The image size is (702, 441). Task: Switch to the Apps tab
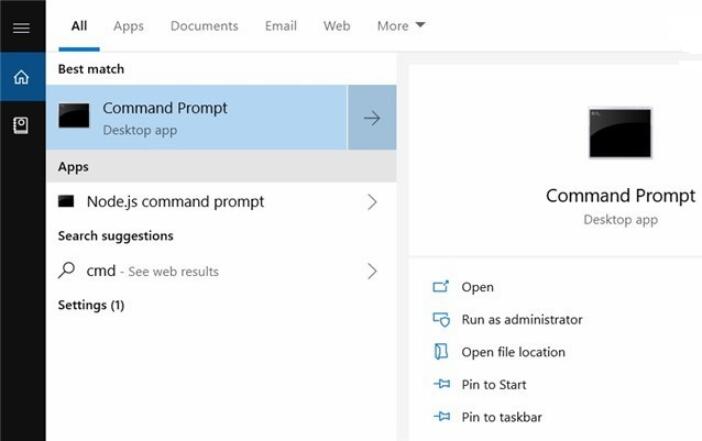click(x=128, y=26)
